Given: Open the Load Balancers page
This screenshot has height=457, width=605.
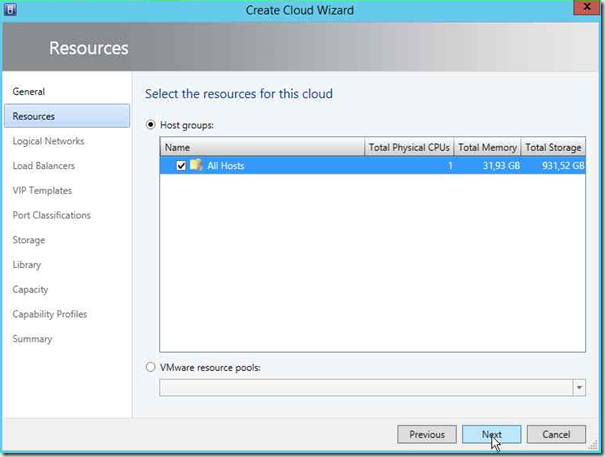Looking at the screenshot, I should coord(44,166).
